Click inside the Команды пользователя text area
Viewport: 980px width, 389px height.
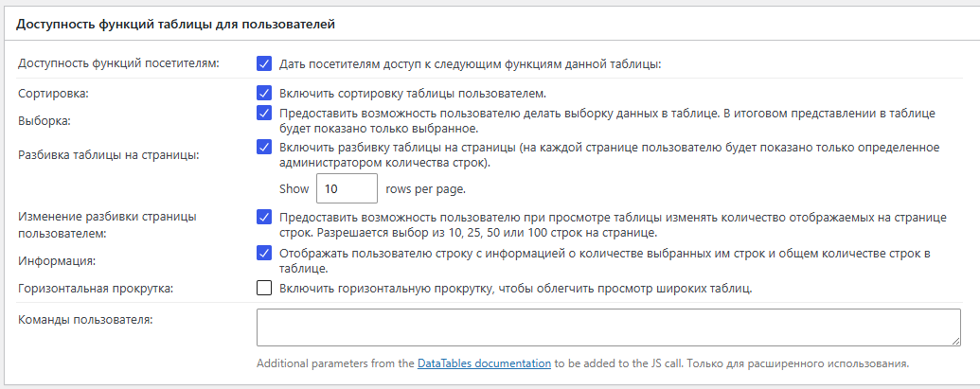click(x=608, y=327)
